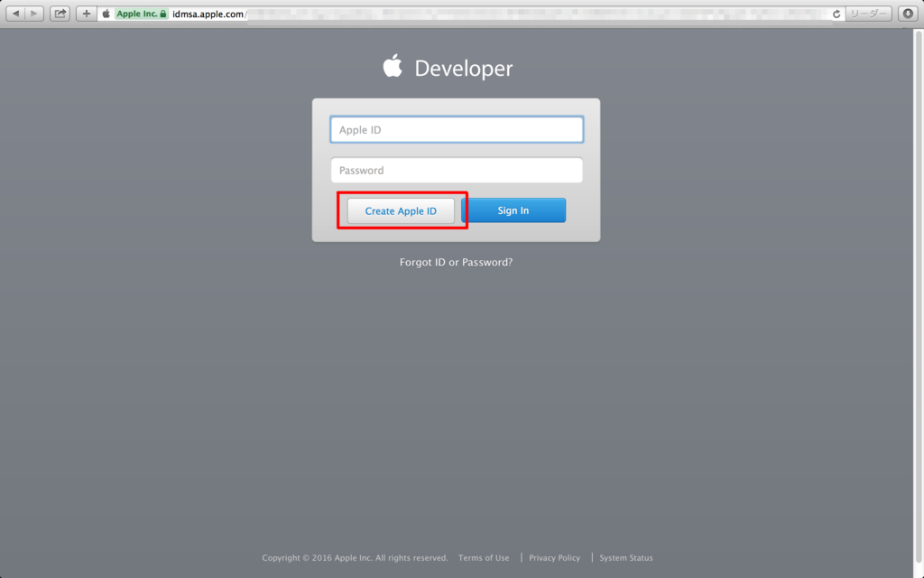This screenshot has height=578, width=924.
Task: Go back with Safari's back arrow
Action: click(16, 14)
